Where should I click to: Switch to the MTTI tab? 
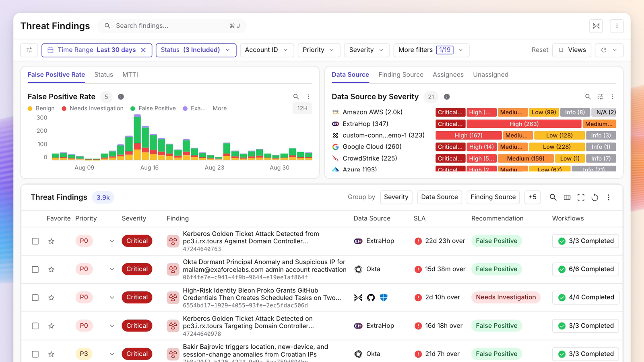pos(130,75)
